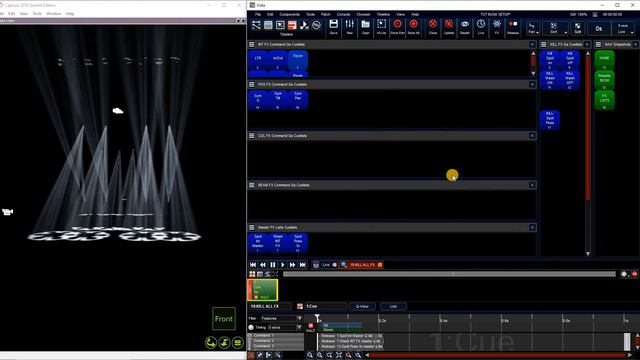This screenshot has height=360, width=640.
Task: Click the Q-View button
Action: point(362,306)
